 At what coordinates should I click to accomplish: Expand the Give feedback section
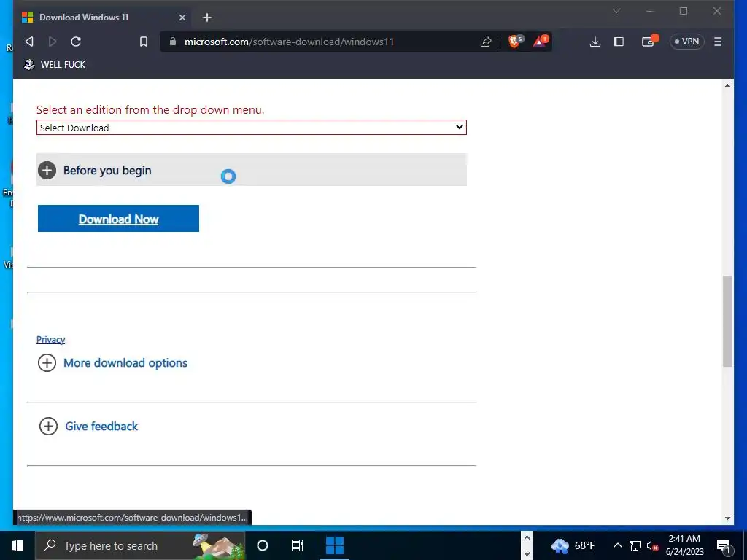[88, 426]
